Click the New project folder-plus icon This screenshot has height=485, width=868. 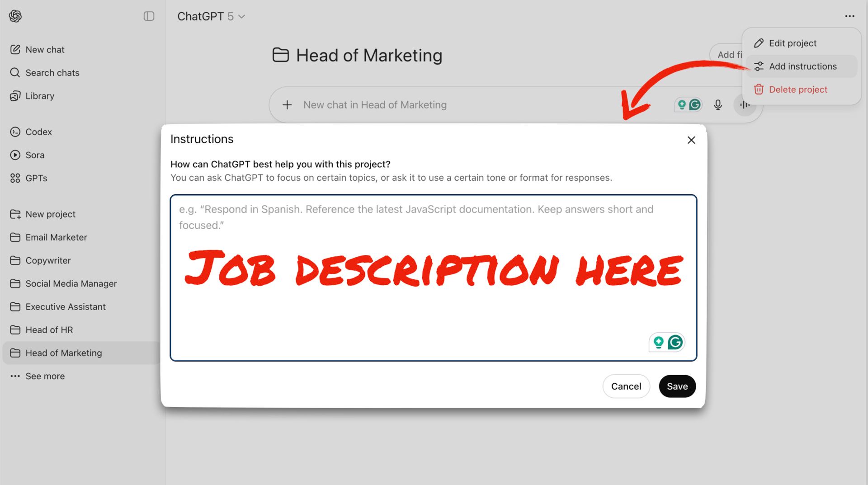point(15,214)
